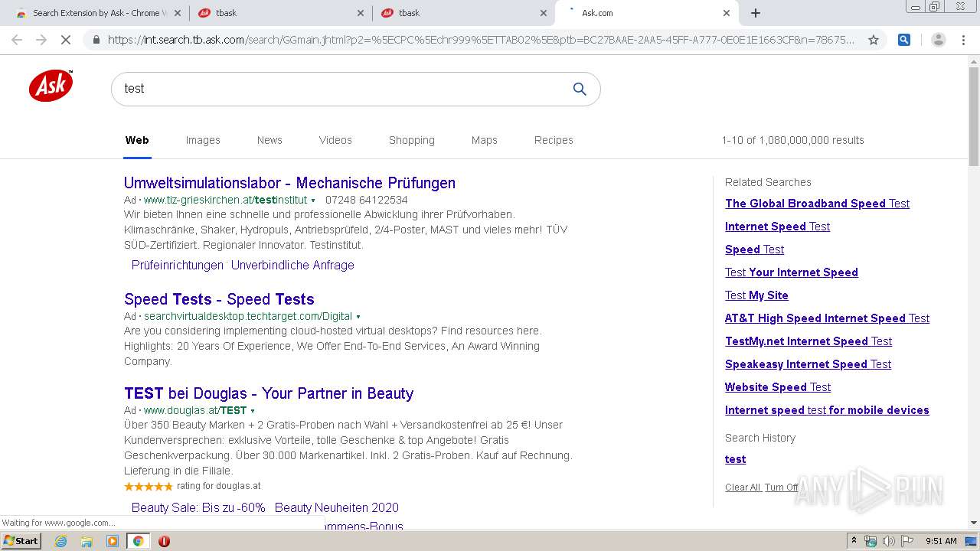
Task: Expand ad dropdown for tiz-grieskirchen.at
Action: click(x=313, y=201)
